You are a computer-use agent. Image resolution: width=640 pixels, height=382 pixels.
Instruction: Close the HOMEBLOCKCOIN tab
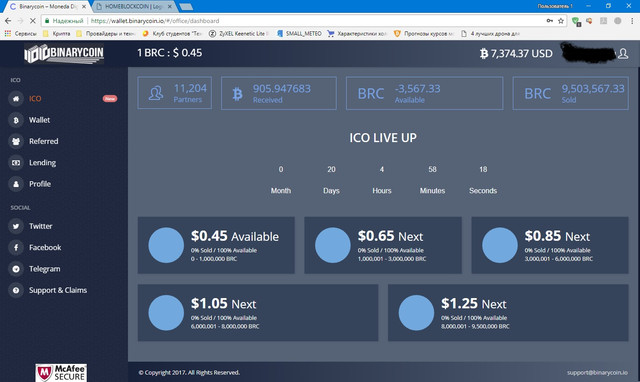(169, 7)
